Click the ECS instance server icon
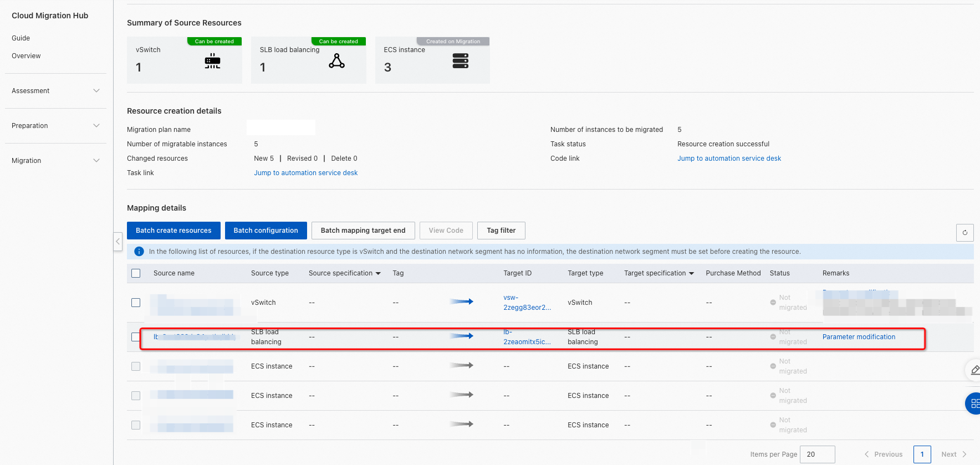 pos(461,61)
